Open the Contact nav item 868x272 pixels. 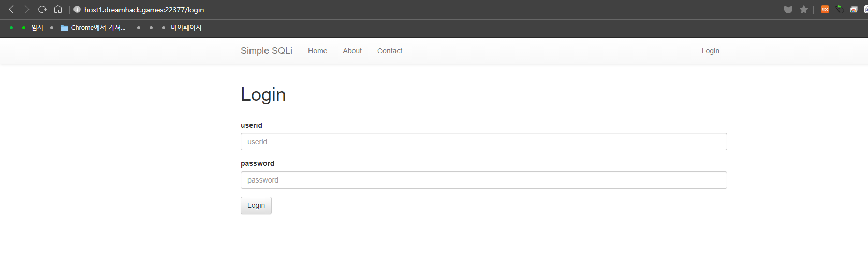tap(390, 51)
